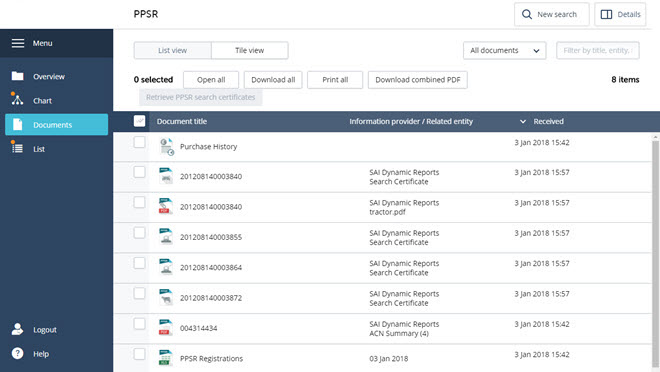
Task: Open vehicle icon for 201208140003840 Search Certificate
Action: click(166, 176)
